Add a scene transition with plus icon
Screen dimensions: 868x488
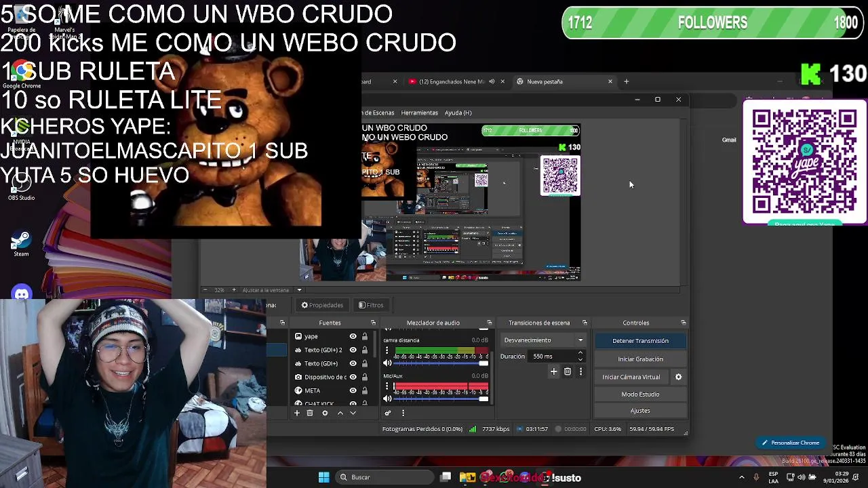point(553,371)
